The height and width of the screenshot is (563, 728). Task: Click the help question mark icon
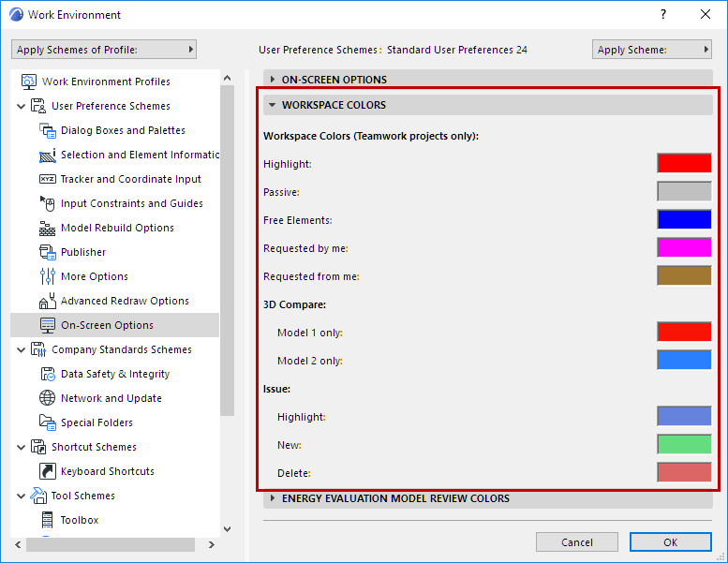663,14
